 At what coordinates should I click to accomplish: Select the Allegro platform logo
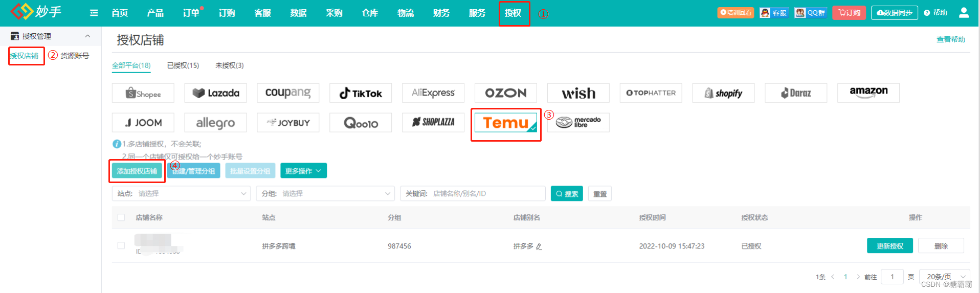[216, 123]
